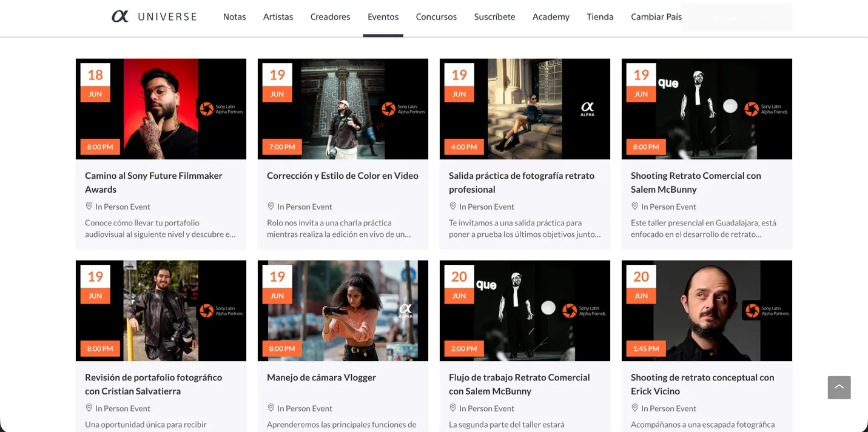
Task: Click 19 JUN badge on Manejo de cámara Vlogger card
Action: point(277,284)
